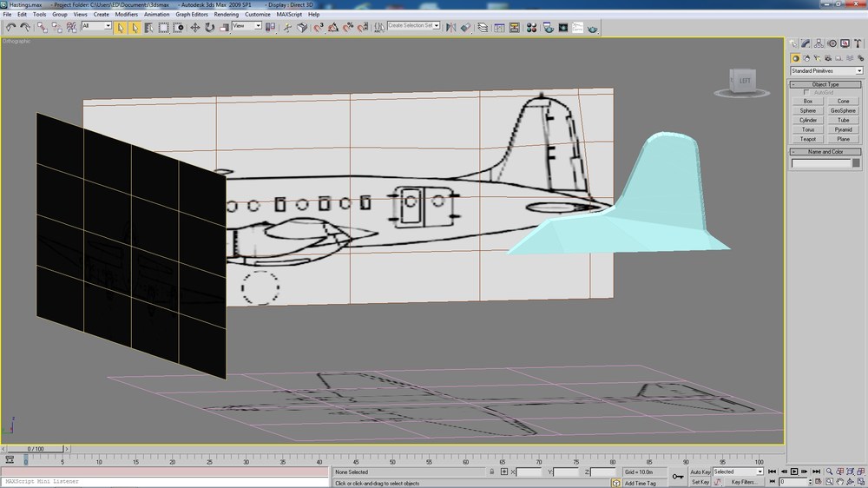The width and height of the screenshot is (868, 488).
Task: Click the Play Animation button
Action: pyautogui.click(x=794, y=472)
